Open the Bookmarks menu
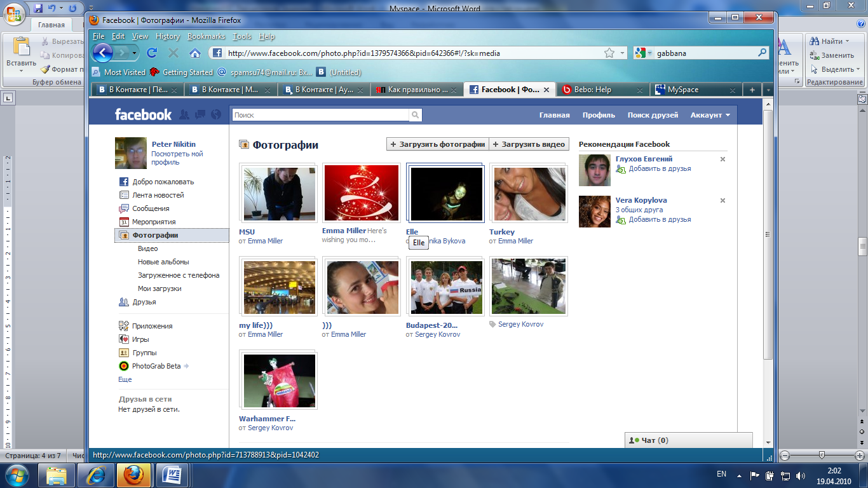The width and height of the screenshot is (868, 488). 206,36
